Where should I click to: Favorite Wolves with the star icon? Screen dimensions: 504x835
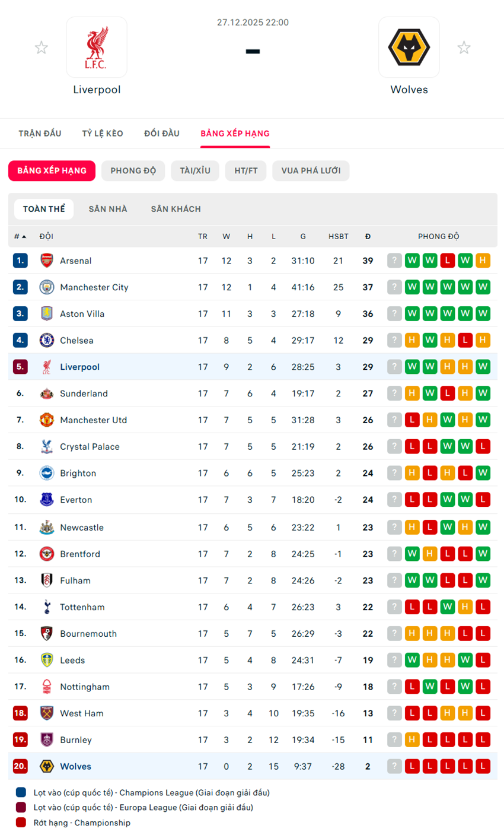pos(464,47)
